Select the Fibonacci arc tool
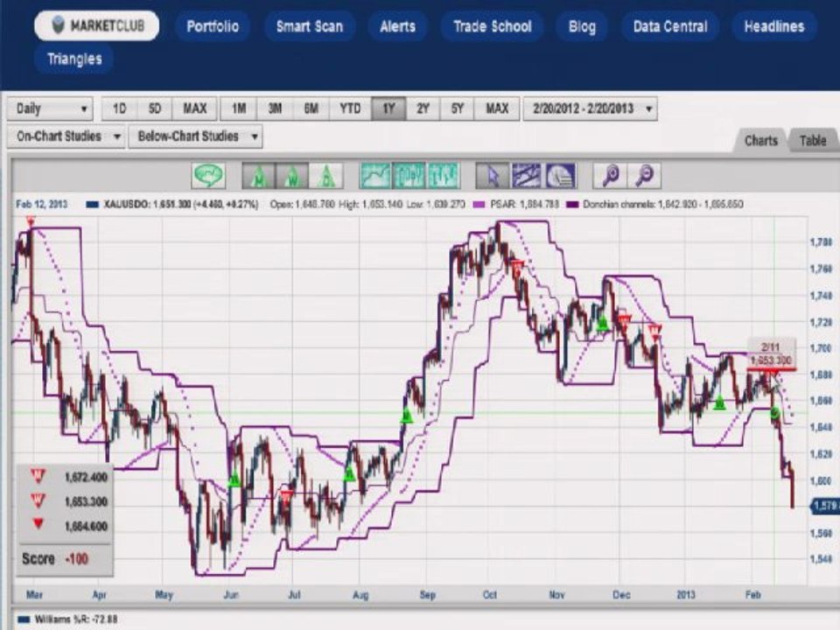Image resolution: width=840 pixels, height=630 pixels. click(x=560, y=176)
